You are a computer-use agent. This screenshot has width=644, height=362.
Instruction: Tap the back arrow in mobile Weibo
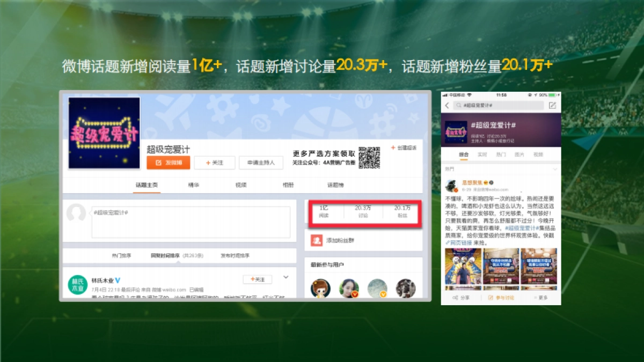(447, 106)
